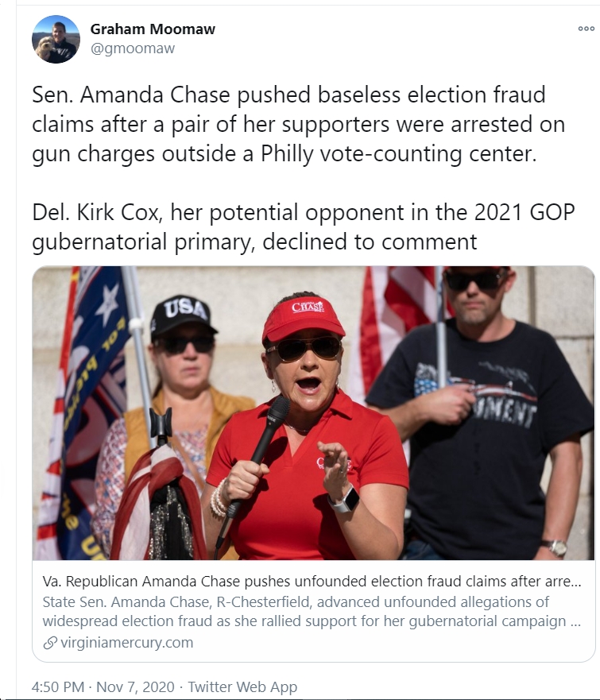600x700 pixels.
Task: Click Graham Moomaw's profile avatar
Action: coord(56,39)
